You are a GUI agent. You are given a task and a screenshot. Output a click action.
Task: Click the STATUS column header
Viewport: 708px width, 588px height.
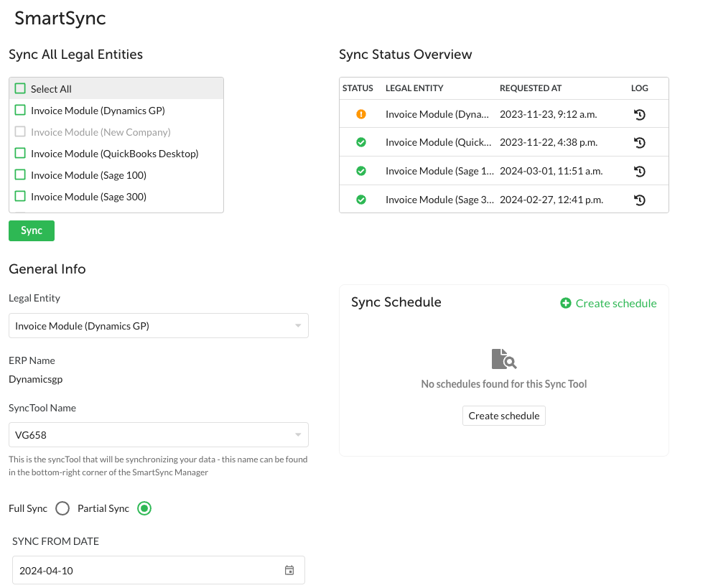358,88
